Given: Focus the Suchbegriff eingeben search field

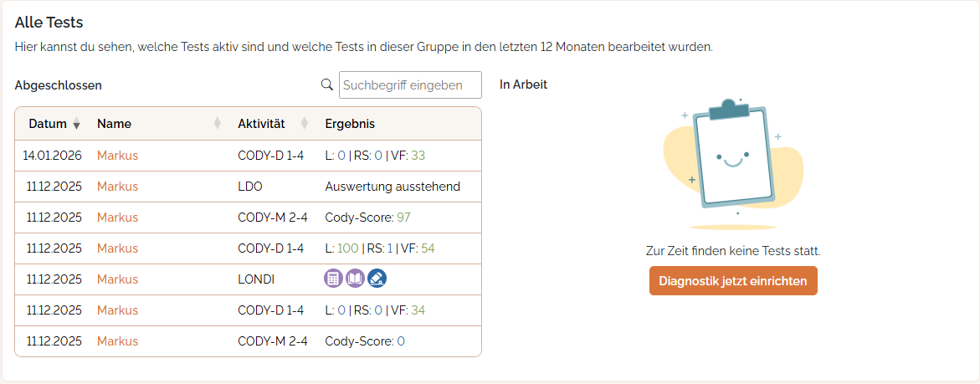Looking at the screenshot, I should (410, 84).
